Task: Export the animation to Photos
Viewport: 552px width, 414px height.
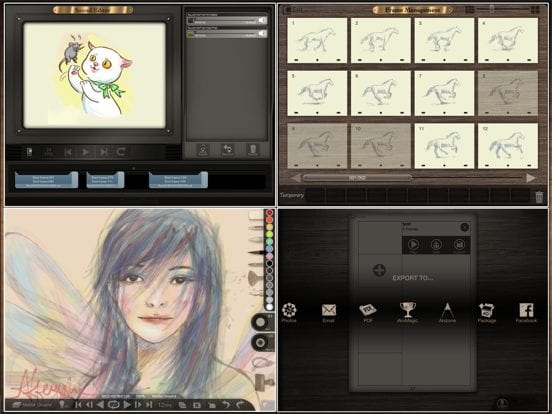Action: (x=289, y=313)
